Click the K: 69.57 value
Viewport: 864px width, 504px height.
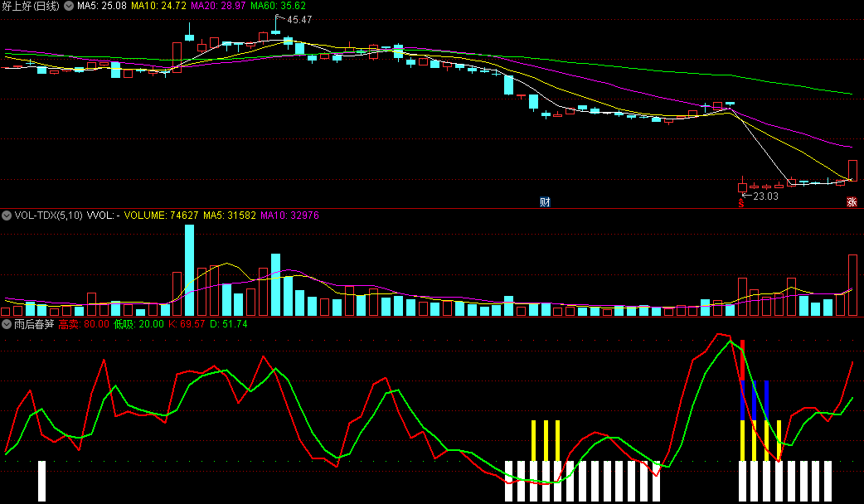[187, 324]
